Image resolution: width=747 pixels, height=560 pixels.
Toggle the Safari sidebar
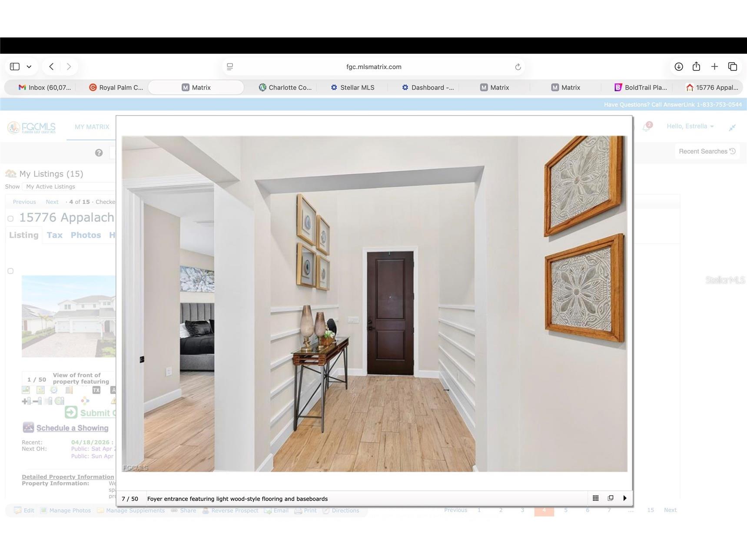(15, 66)
